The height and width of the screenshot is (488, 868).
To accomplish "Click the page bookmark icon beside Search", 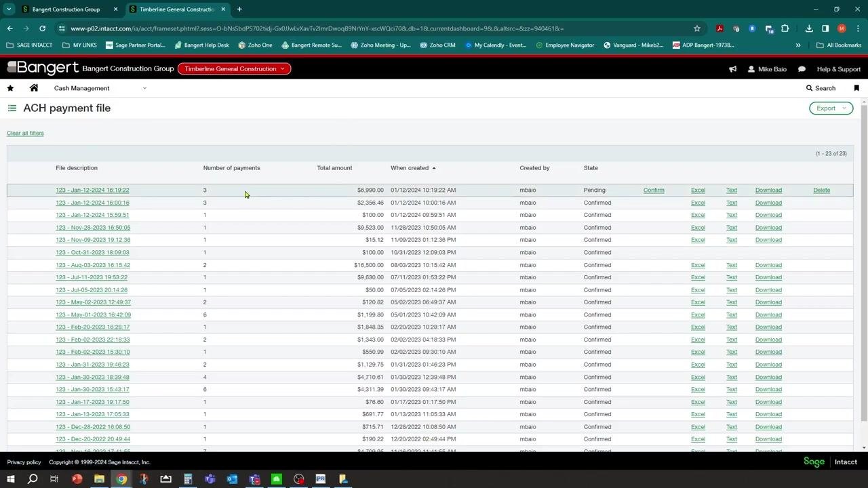I will point(856,88).
